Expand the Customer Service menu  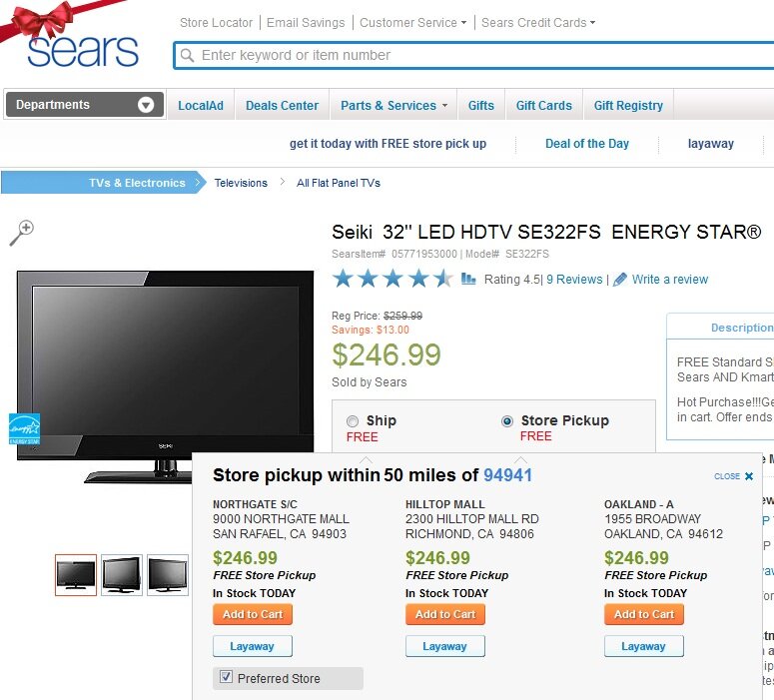(412, 23)
